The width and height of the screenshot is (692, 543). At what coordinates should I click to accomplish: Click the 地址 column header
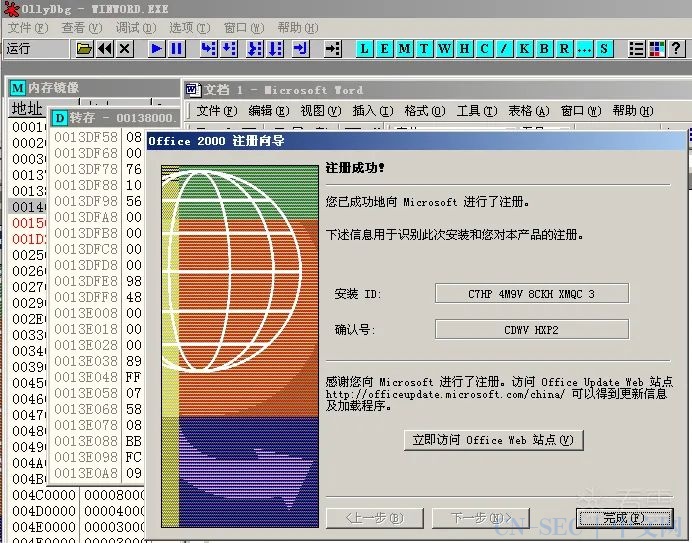[x=27, y=109]
